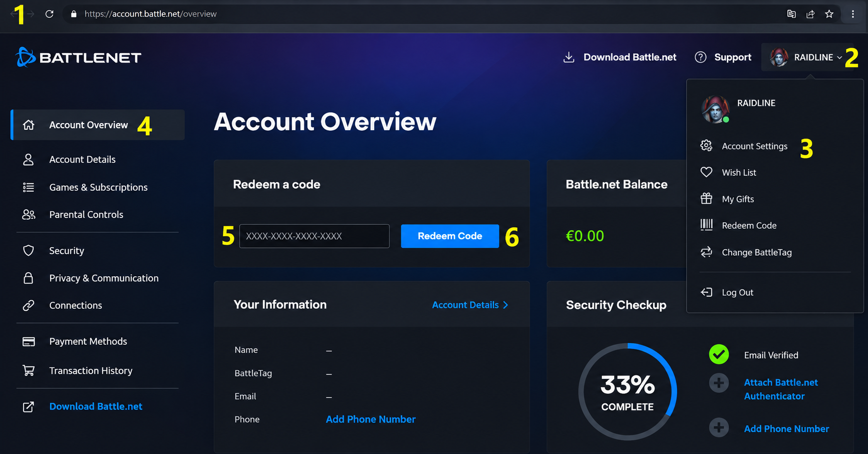Click the Support question mark icon
The height and width of the screenshot is (454, 868).
pyautogui.click(x=701, y=57)
